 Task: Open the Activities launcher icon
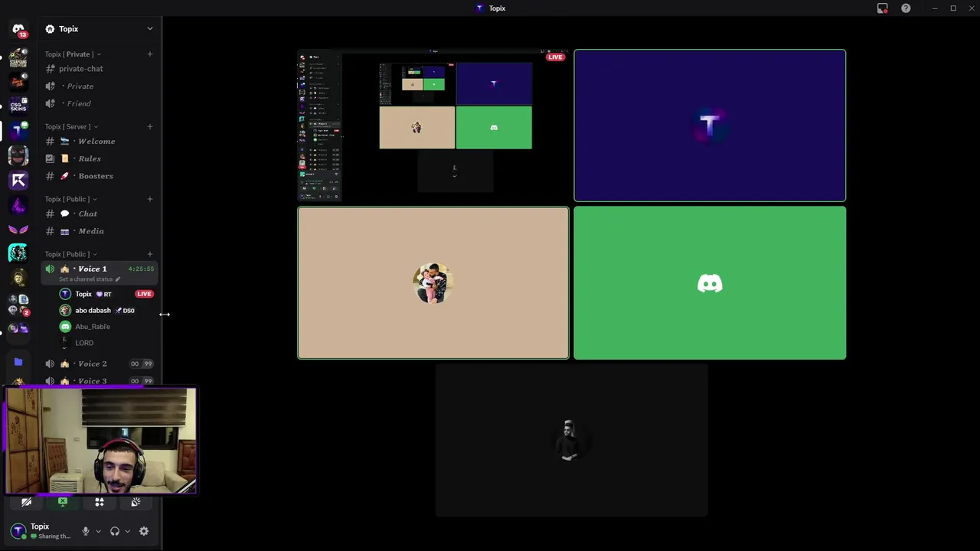coord(99,502)
